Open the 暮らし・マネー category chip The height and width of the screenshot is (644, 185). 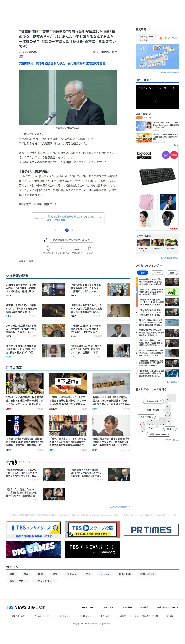click(x=17, y=581)
